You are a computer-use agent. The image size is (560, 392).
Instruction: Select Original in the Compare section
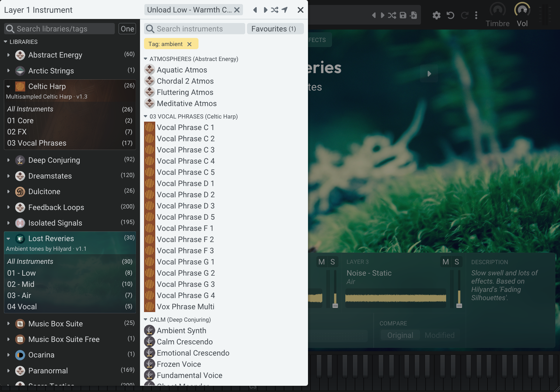coord(400,335)
